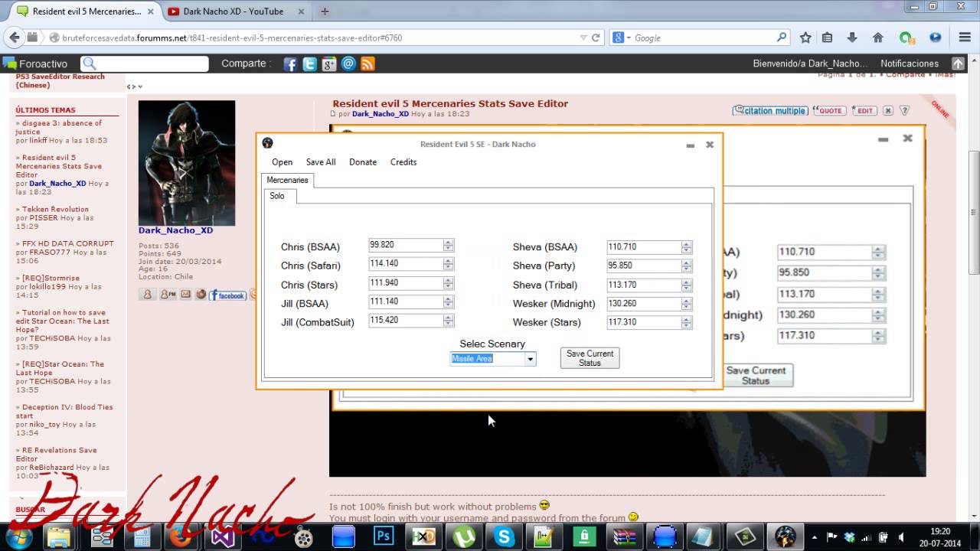980x551 pixels.
Task: Decrease Sheva (Party) score spinner
Action: tap(686, 269)
